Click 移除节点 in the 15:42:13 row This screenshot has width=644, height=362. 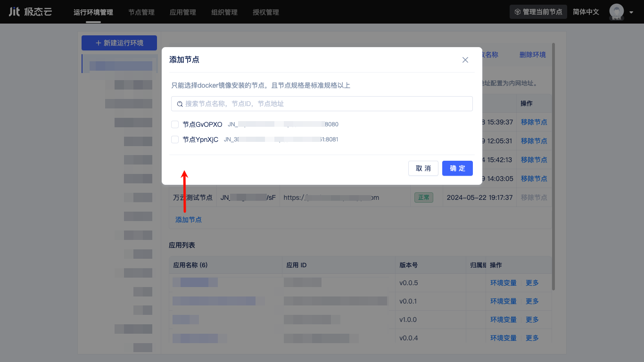click(x=534, y=160)
